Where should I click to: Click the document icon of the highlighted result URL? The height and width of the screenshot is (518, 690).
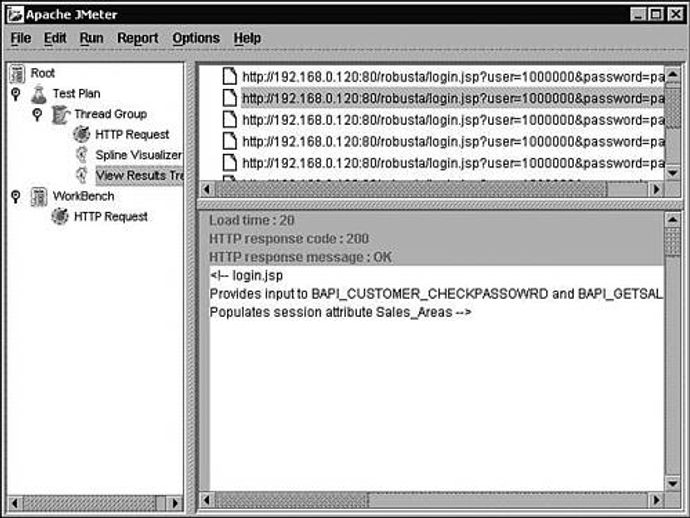tap(229, 98)
